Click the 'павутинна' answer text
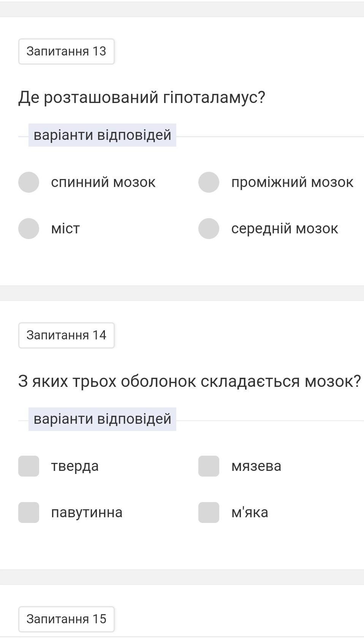364x640 pixels. pos(87,512)
